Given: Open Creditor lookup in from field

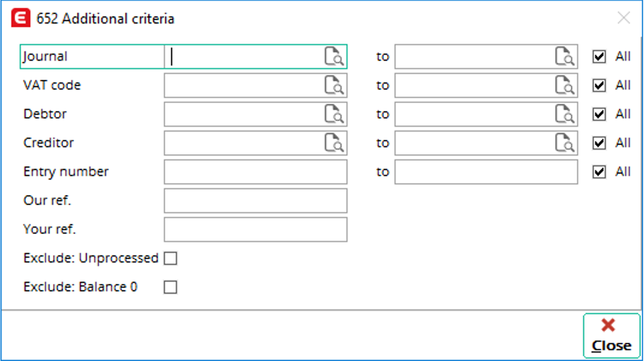Looking at the screenshot, I should (x=334, y=143).
